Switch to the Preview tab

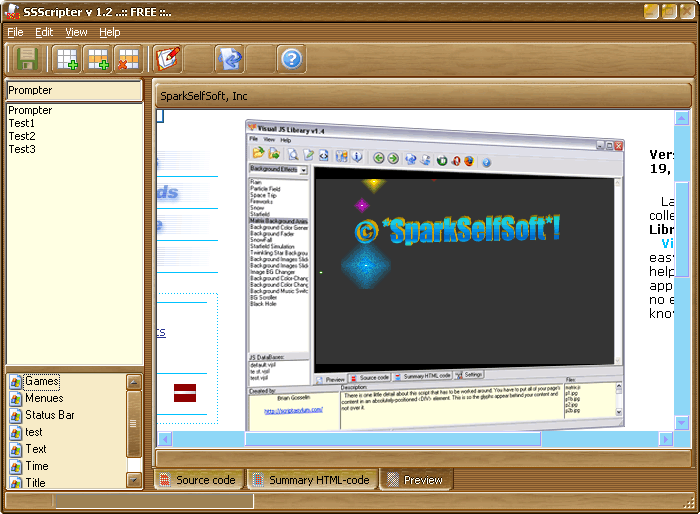[x=416, y=480]
